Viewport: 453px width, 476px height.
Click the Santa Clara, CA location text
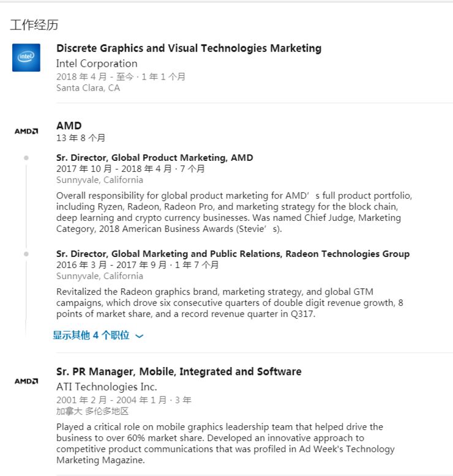[88, 88]
